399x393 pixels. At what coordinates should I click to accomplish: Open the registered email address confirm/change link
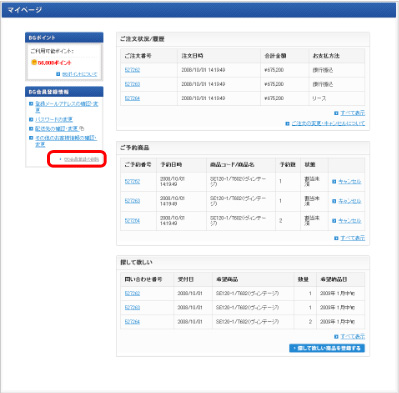(67, 107)
